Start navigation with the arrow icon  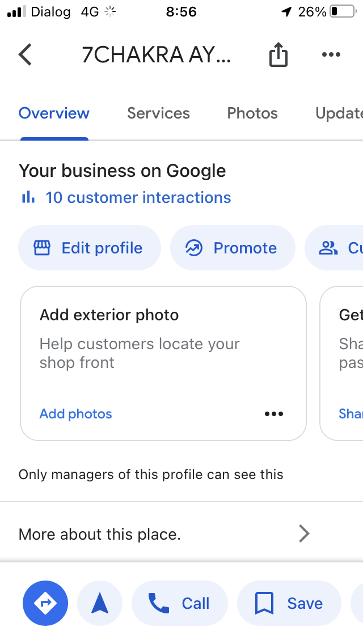coord(100,603)
